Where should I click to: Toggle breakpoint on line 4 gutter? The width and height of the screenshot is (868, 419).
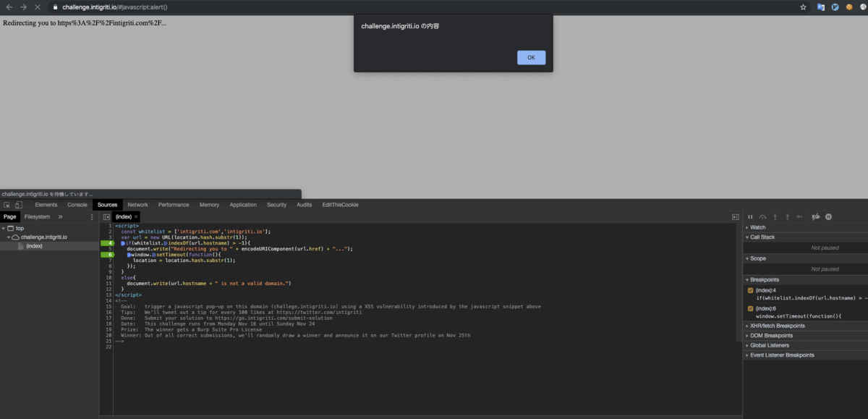(108, 243)
